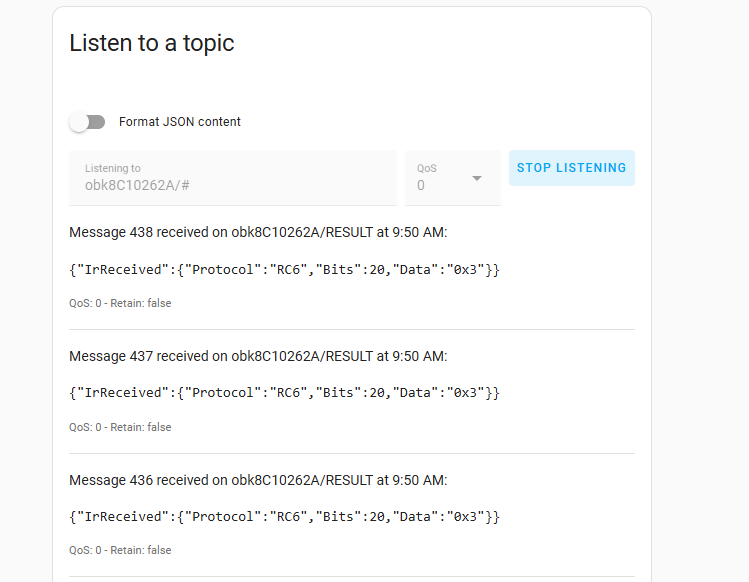Toggle the Format JSON content switch

coord(87,122)
